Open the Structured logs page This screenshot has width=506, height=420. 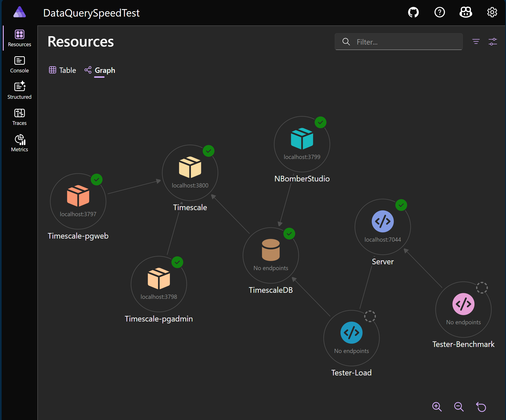tap(20, 91)
